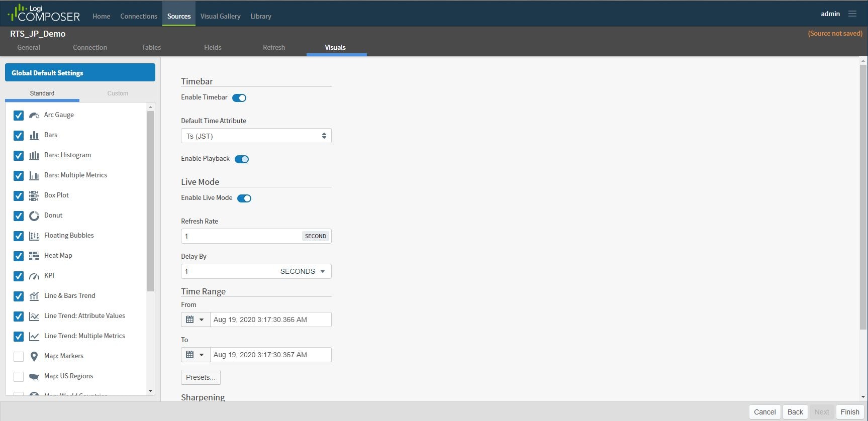
Task: Click the Bars: Multiple Metrics icon
Action: coord(34,175)
